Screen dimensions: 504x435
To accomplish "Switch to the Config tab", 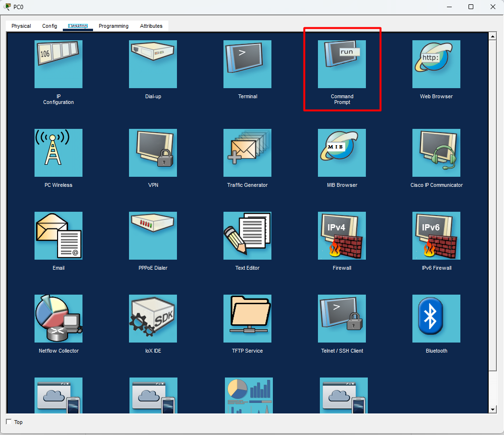I will pyautogui.click(x=49, y=26).
